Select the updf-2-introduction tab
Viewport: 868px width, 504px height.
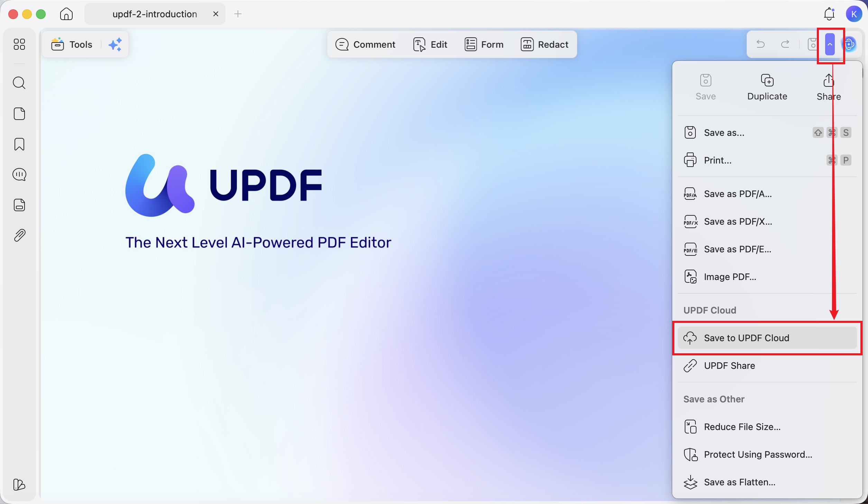pyautogui.click(x=155, y=14)
